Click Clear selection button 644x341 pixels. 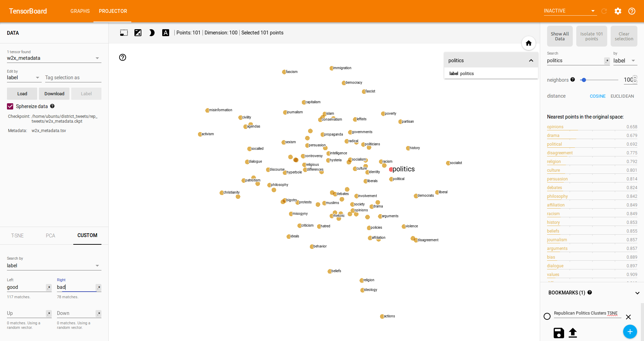pyautogui.click(x=624, y=36)
